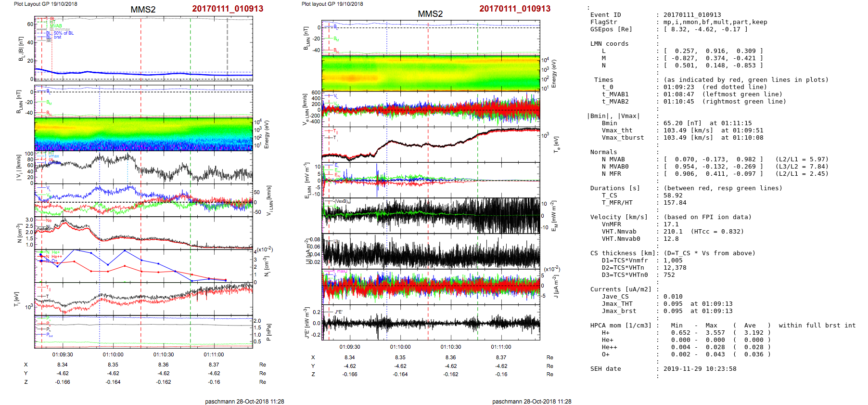Click the 'BL brst' legend entry
This screenshot has width=868, height=405.
click(54, 37)
